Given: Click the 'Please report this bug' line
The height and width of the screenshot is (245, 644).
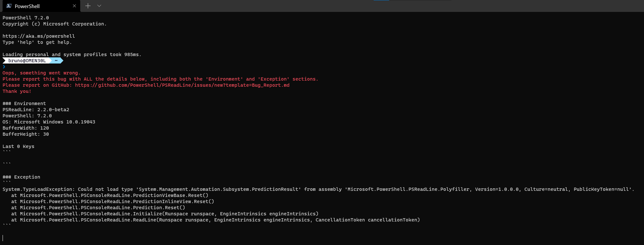Looking at the screenshot, I should coord(160,79).
